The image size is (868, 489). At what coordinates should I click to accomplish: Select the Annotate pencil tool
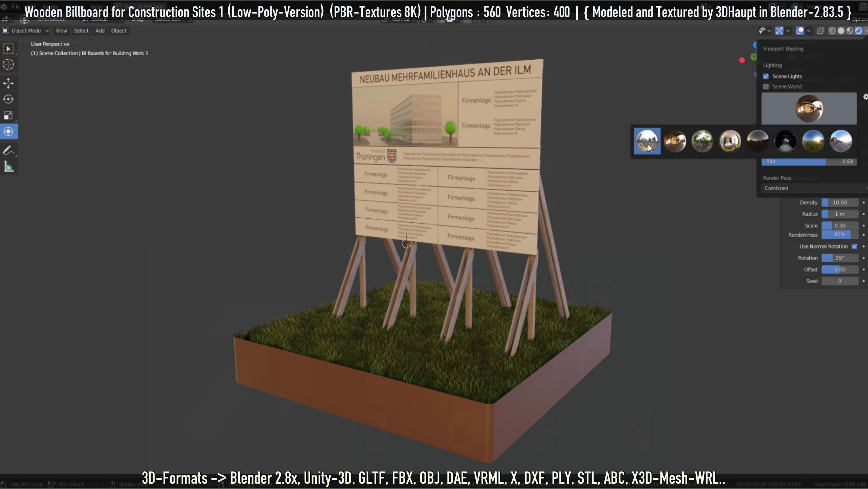(x=8, y=150)
